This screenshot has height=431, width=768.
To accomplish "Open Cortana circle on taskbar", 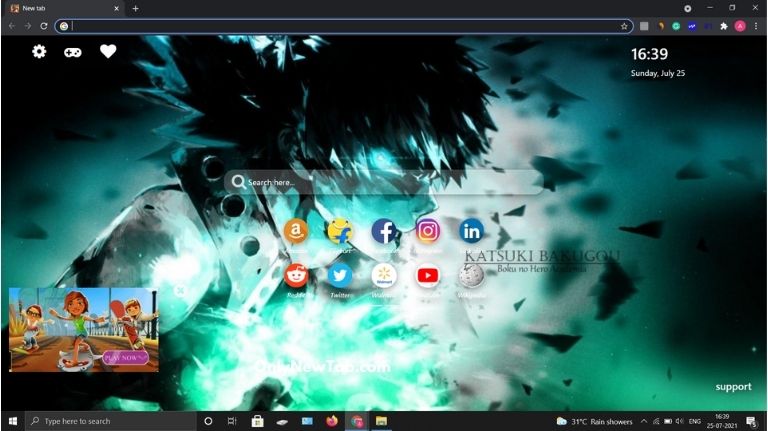I will click(x=208, y=421).
